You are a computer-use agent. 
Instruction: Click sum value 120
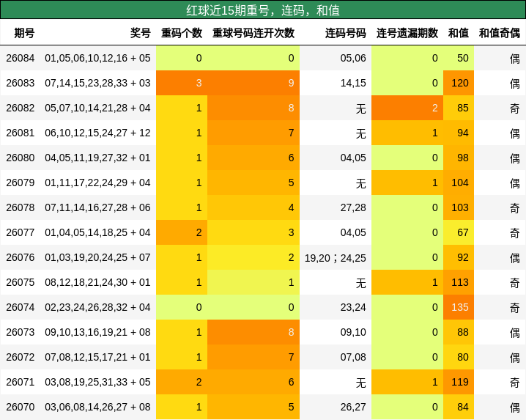tap(460, 83)
